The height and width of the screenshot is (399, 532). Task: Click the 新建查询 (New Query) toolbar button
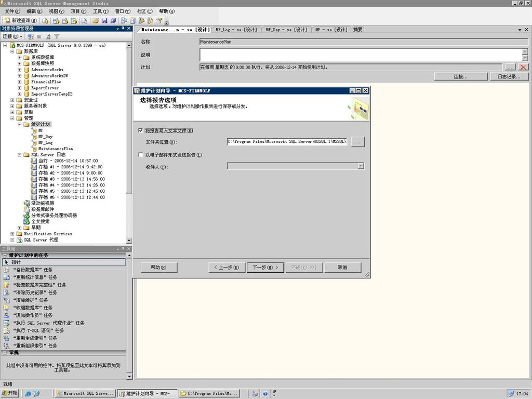tap(21, 21)
